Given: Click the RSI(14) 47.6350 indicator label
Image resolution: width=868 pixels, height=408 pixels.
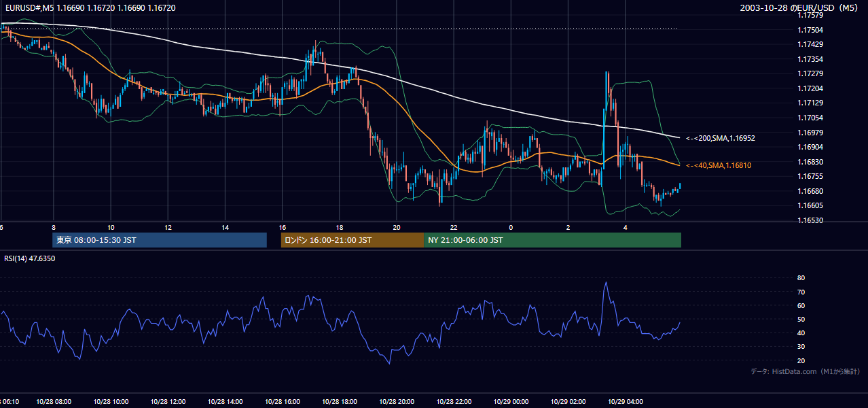Looking at the screenshot, I should click(x=30, y=258).
